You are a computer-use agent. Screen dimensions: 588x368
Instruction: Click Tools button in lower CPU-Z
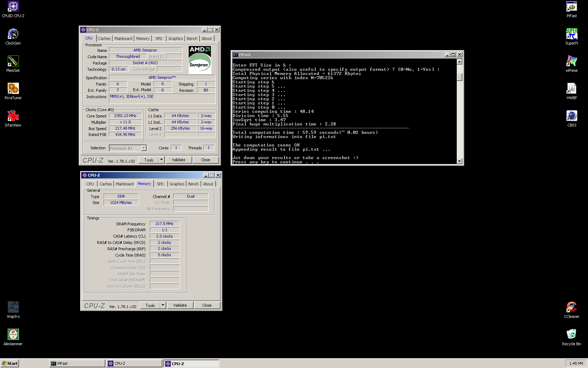pyautogui.click(x=150, y=305)
